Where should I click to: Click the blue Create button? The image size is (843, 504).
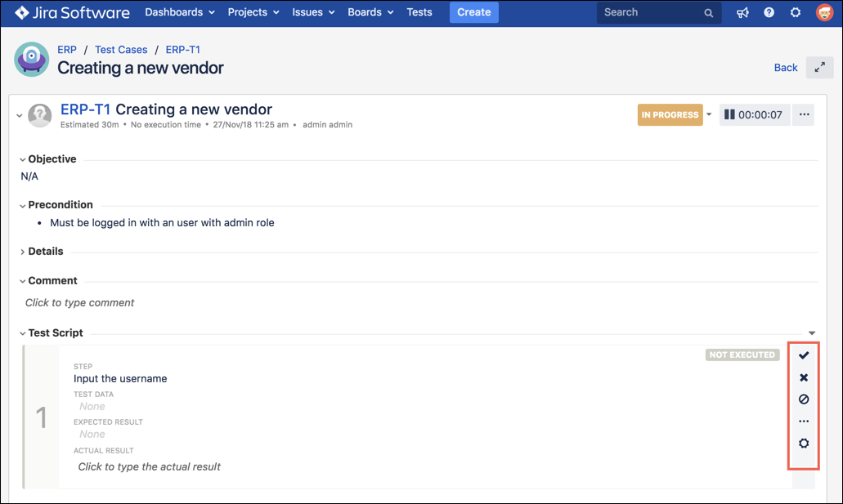[473, 12]
